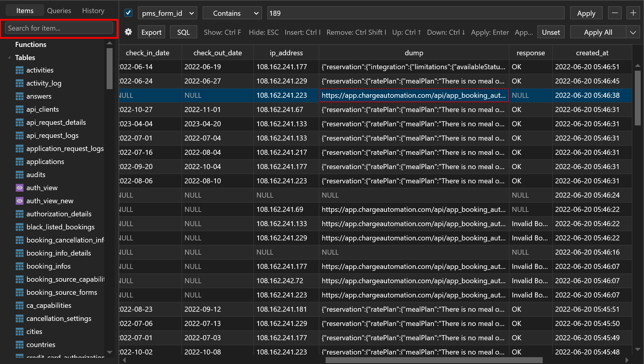
Task: Click the plus icon to add a filter
Action: (633, 13)
